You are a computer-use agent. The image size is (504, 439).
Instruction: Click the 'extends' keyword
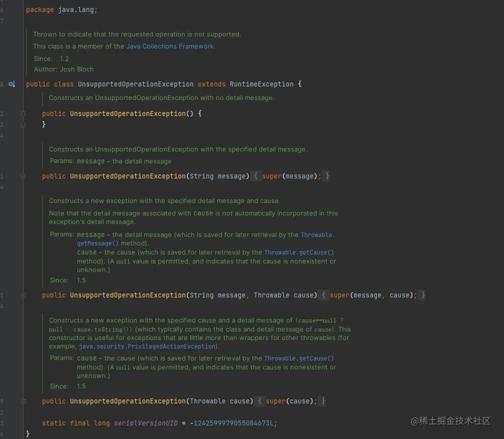(x=211, y=84)
